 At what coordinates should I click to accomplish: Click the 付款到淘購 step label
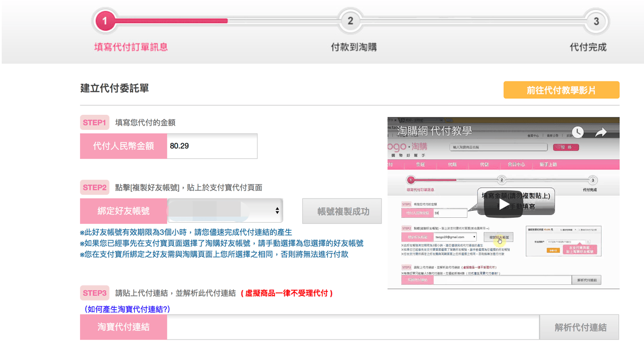pos(354,47)
